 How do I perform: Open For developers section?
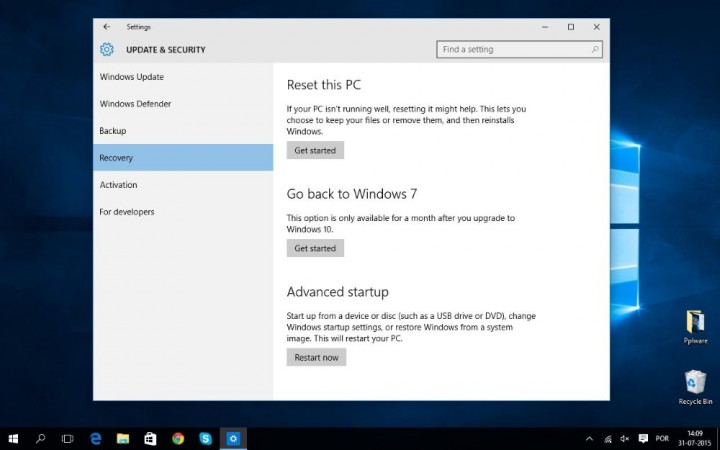[183, 212]
